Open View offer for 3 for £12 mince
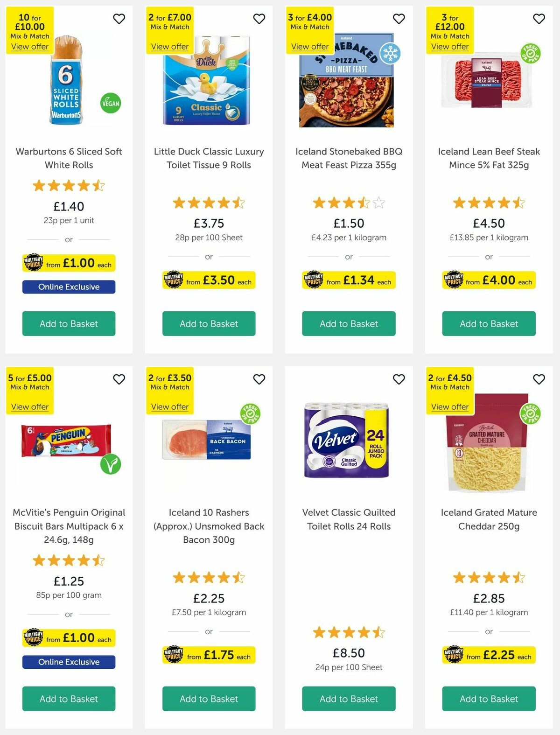Screen dimensions: 560x735 (x=450, y=47)
